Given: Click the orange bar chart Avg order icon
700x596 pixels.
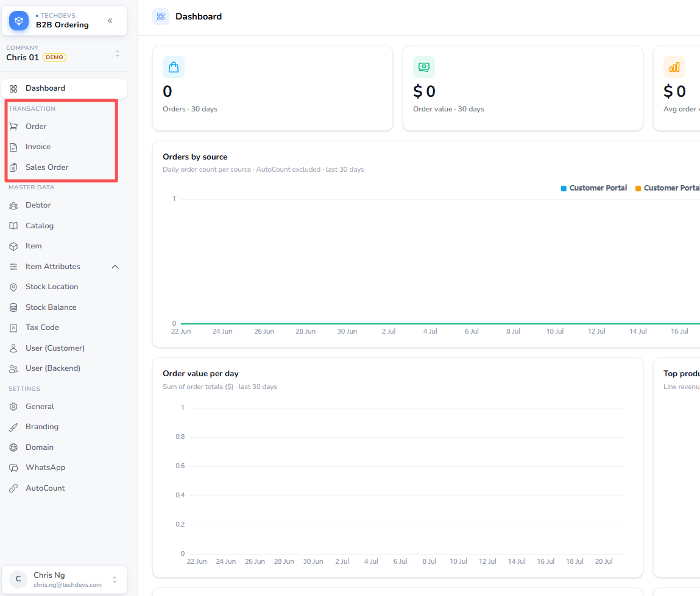Looking at the screenshot, I should point(674,67).
